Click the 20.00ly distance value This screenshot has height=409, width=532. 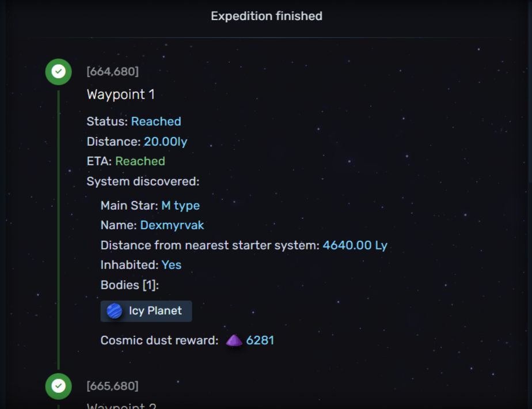(165, 142)
